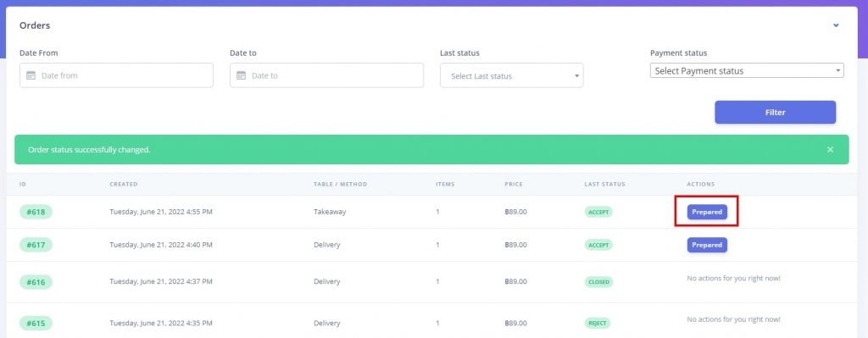This screenshot has width=868, height=338.
Task: Focus the Date to input field
Action: [x=326, y=75]
